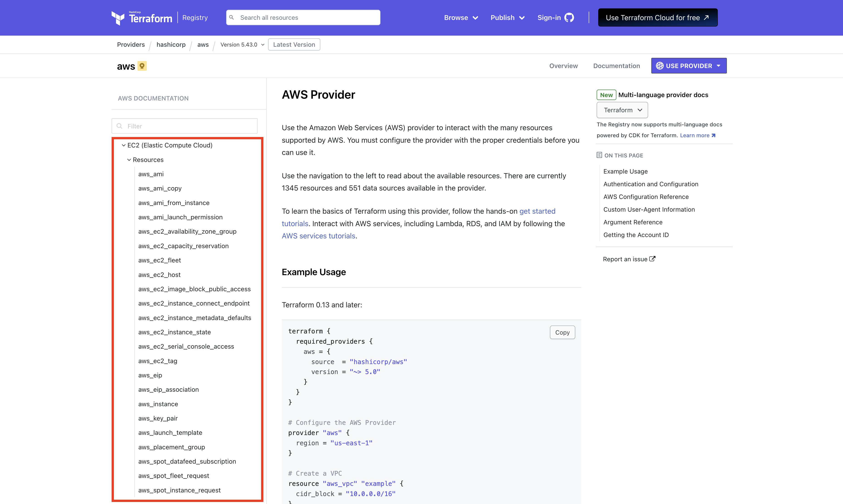Open aws_ami_launch_permission resource page
Image resolution: width=843 pixels, height=504 pixels.
click(180, 217)
